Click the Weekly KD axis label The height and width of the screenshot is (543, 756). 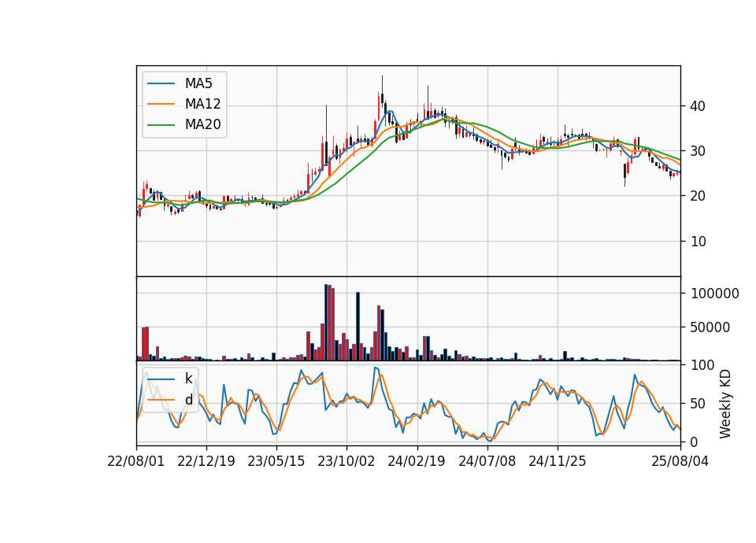(725, 404)
